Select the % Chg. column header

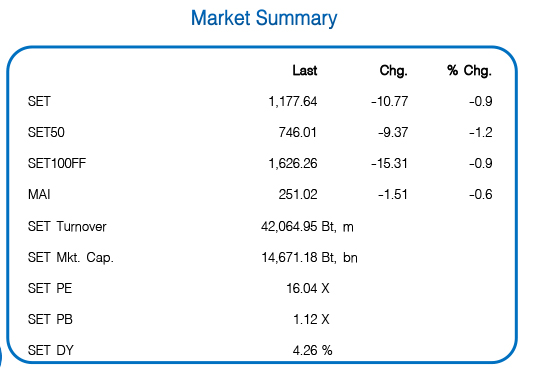469,71
